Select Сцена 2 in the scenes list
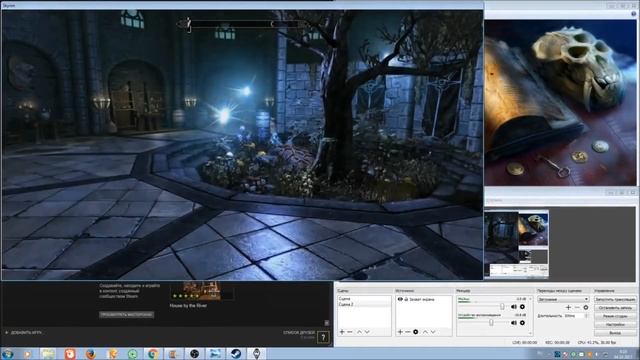The height and width of the screenshot is (360, 640). tap(364, 304)
